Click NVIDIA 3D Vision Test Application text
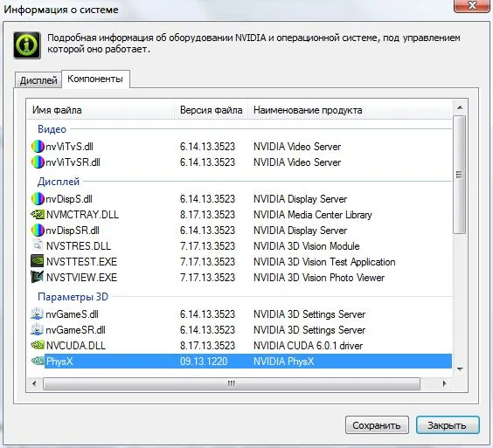This screenshot has height=448, width=493. point(324,262)
